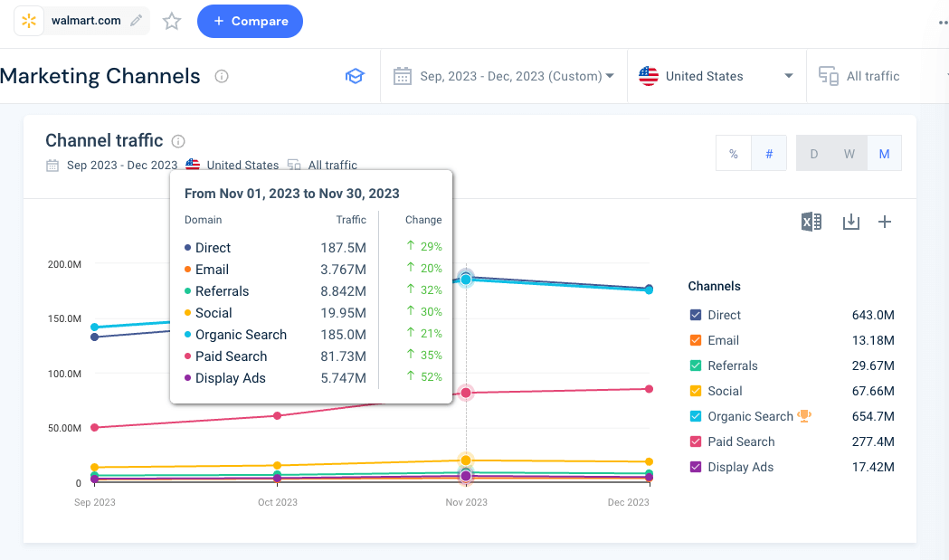Click the Compare button

(x=250, y=21)
